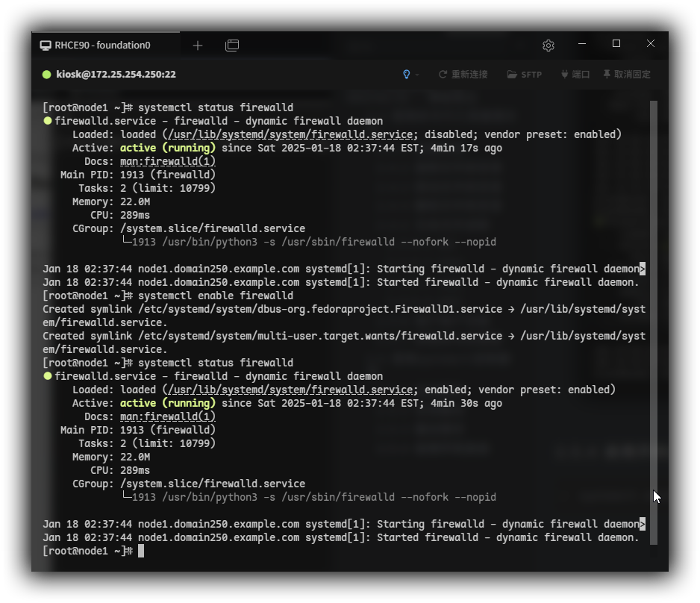Click the lightbulb hint icon
This screenshot has width=700, height=603.
pyautogui.click(x=406, y=75)
